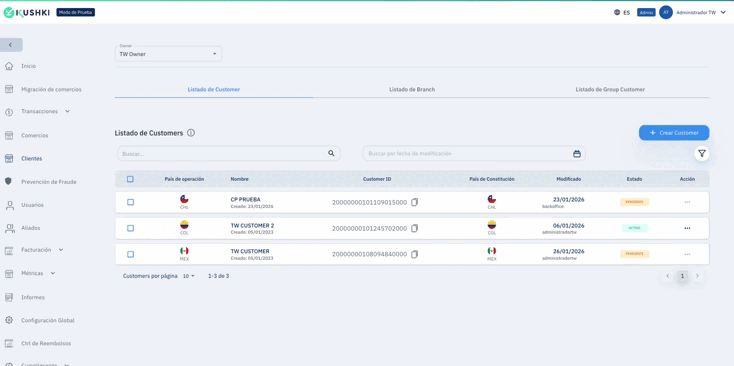Click the PENDIENTE status of CP PRUEBA
This screenshot has width=734, height=366.
(634, 202)
